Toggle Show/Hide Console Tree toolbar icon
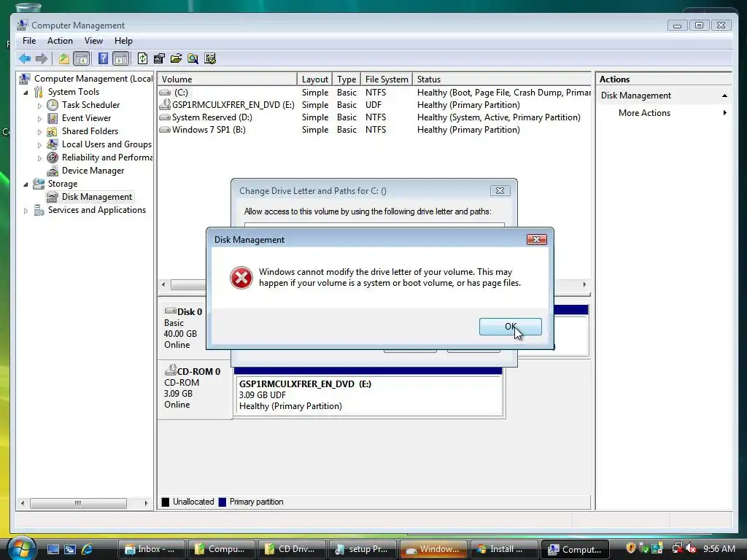747x560 pixels. point(82,58)
